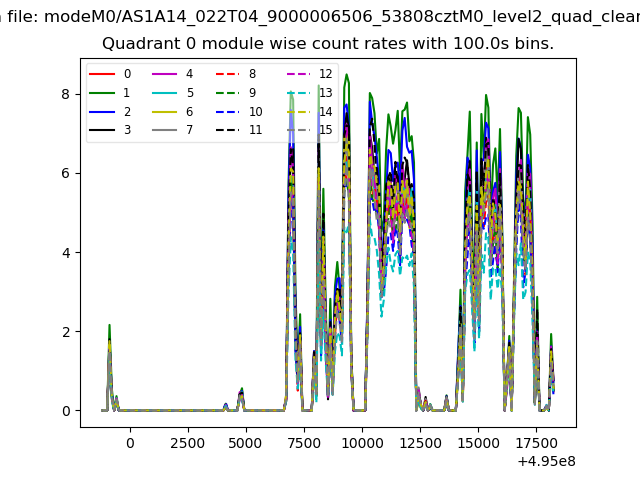Pick the black solid legend line for module 3

(104, 131)
